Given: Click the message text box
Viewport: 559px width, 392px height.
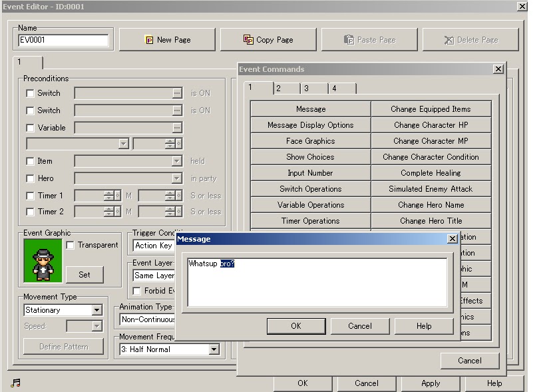Looking at the screenshot, I should [x=317, y=282].
